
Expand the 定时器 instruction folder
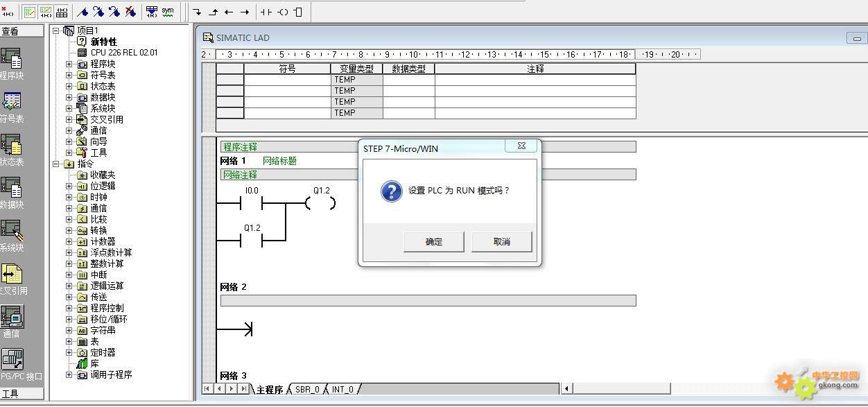pyautogui.click(x=69, y=352)
